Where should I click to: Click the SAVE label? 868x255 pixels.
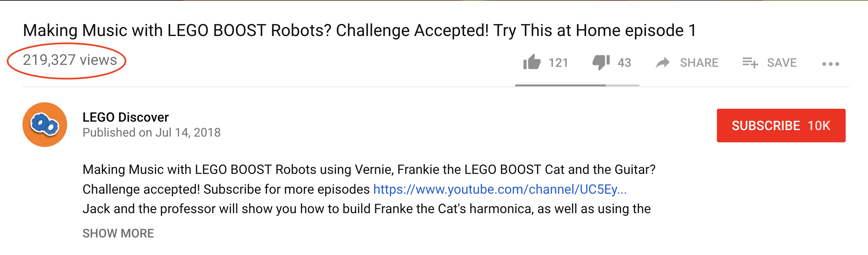(782, 63)
